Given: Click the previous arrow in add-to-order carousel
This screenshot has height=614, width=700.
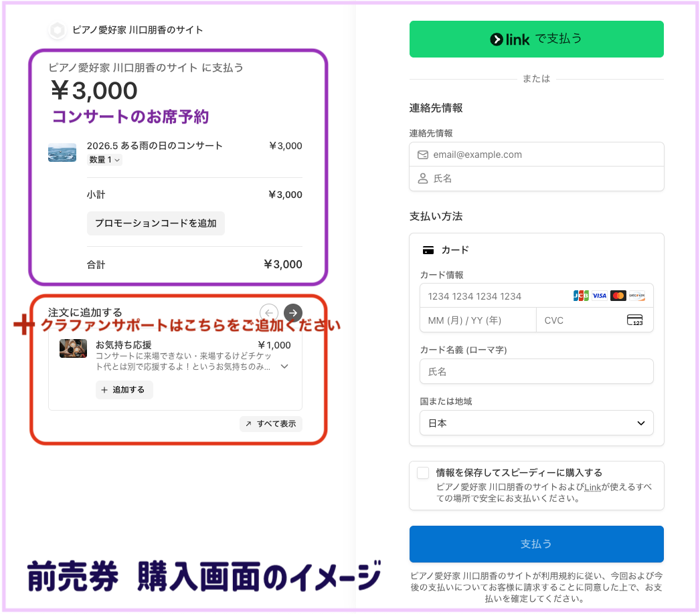Looking at the screenshot, I should coord(269,312).
